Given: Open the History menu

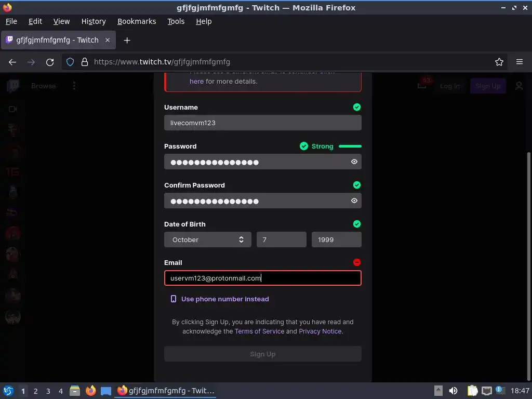Looking at the screenshot, I should [x=94, y=21].
